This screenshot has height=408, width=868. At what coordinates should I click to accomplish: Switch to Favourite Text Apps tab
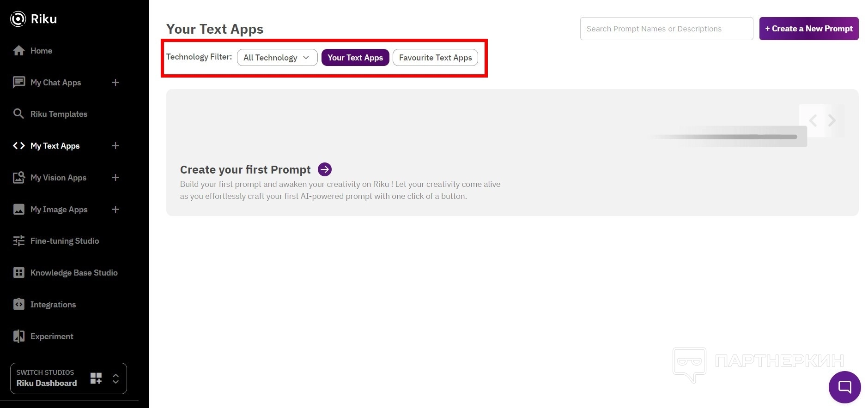[435, 58]
